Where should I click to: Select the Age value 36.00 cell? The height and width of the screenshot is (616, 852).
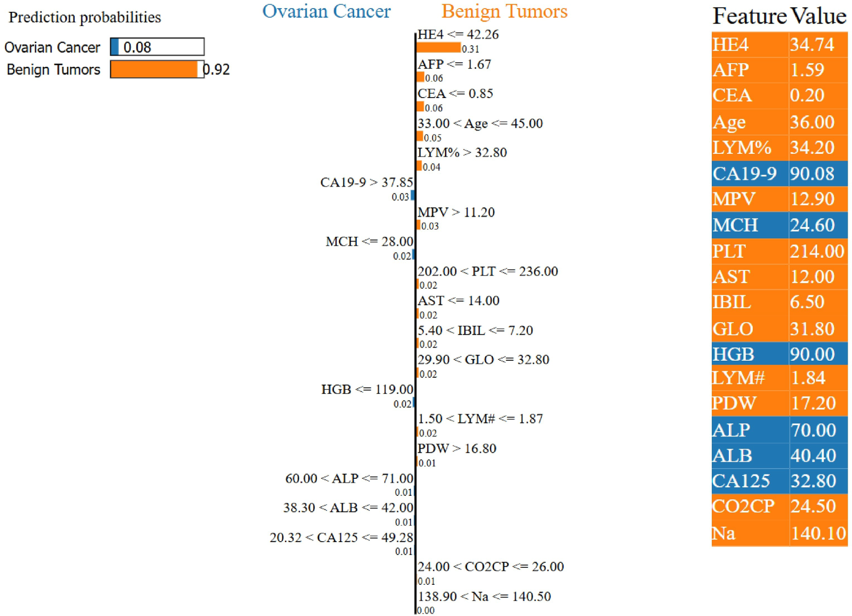[x=817, y=122]
